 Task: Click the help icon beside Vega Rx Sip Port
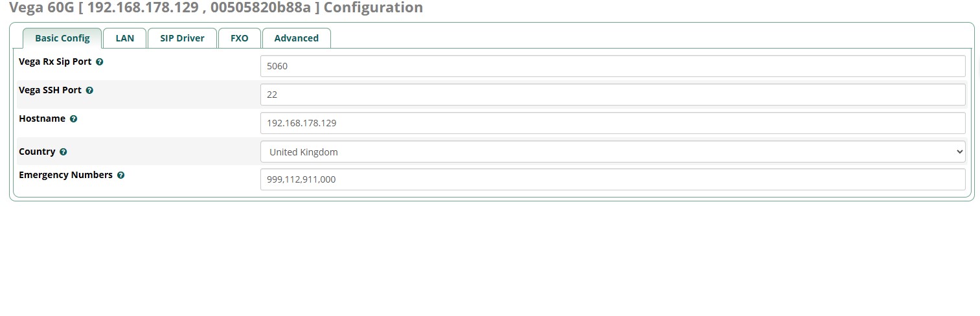99,62
